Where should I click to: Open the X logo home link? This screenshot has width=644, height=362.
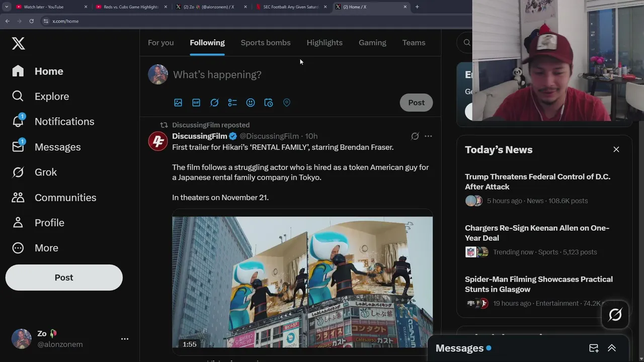click(x=19, y=43)
